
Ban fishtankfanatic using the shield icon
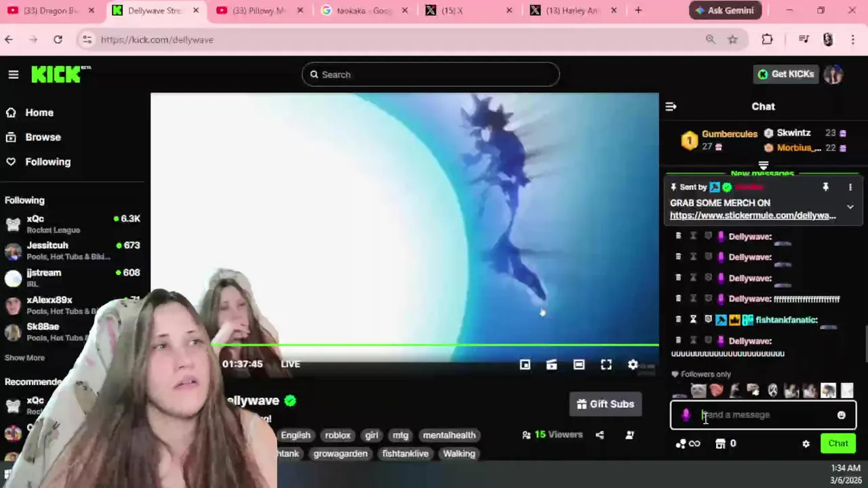[x=708, y=319]
